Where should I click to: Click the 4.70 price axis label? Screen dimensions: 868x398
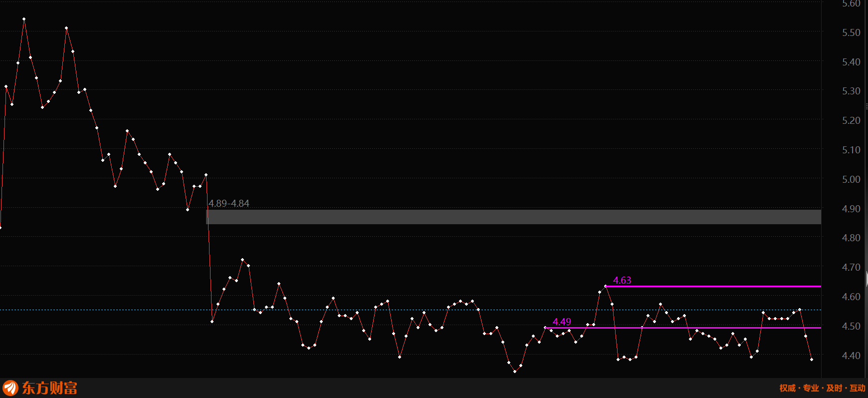click(851, 267)
